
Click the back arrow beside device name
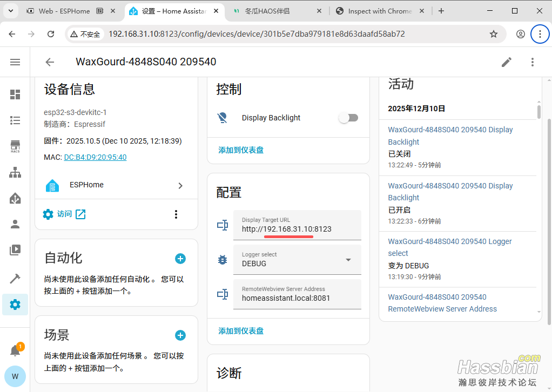point(50,62)
